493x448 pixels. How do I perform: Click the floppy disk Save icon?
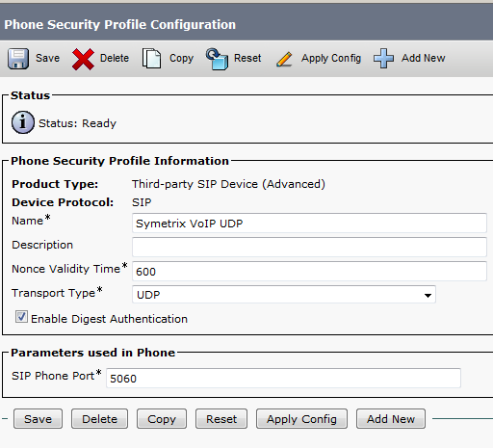click(18, 59)
